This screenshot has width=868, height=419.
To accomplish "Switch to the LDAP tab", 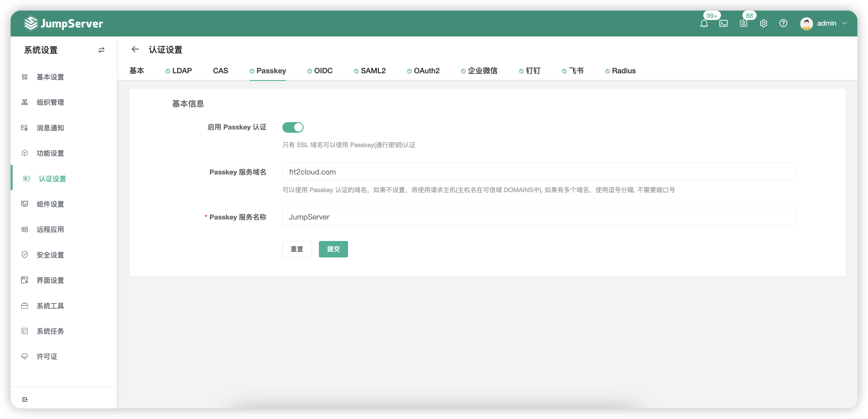I will 179,71.
